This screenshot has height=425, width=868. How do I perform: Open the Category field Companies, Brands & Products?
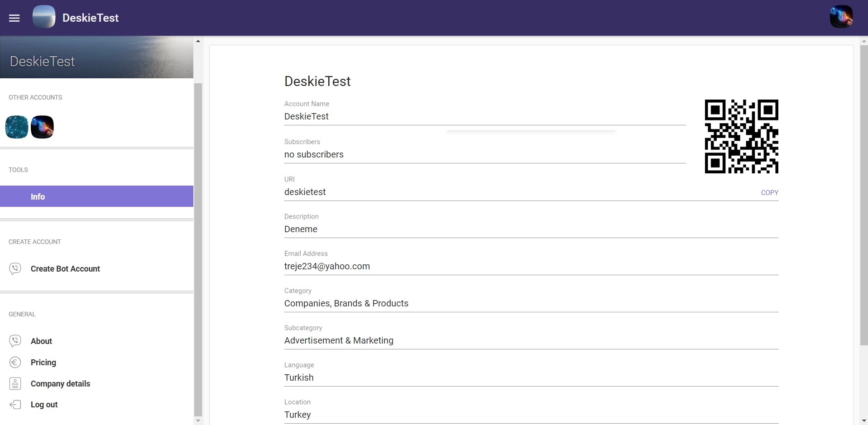point(531,303)
